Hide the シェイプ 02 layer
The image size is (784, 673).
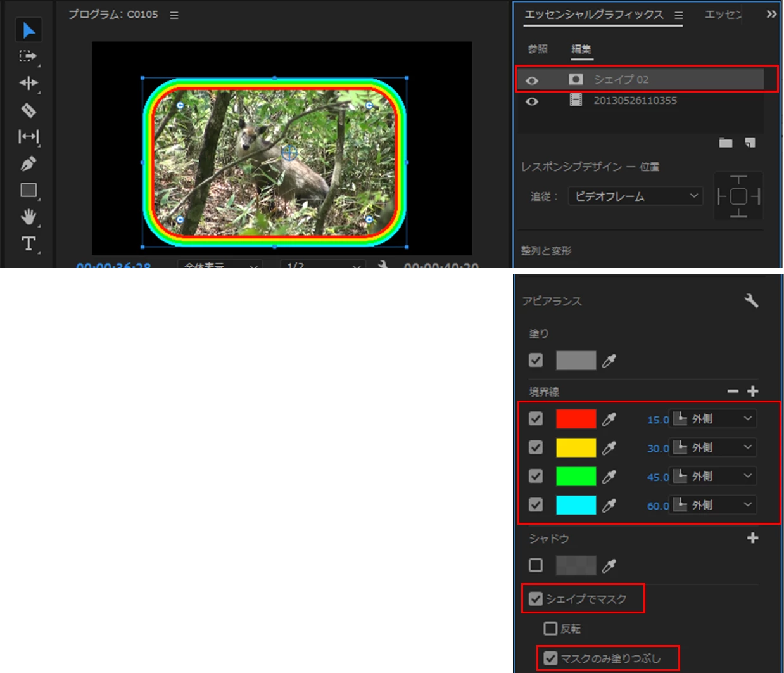click(x=532, y=80)
